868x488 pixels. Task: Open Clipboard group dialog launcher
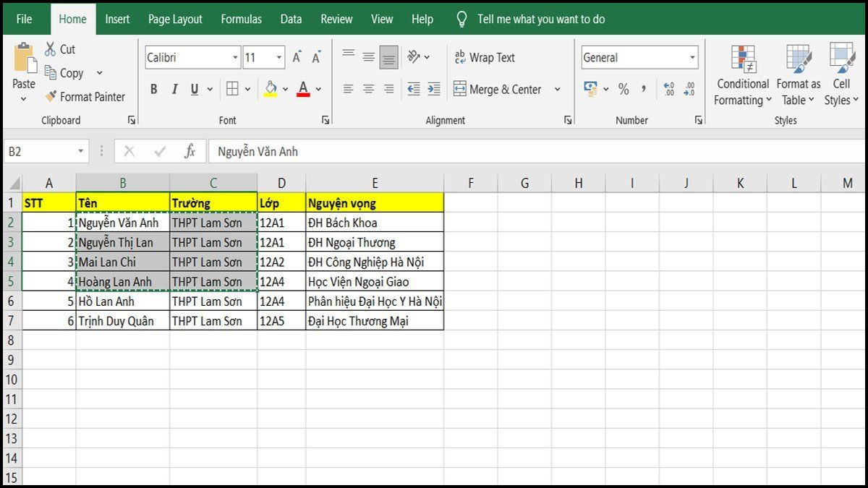[132, 120]
